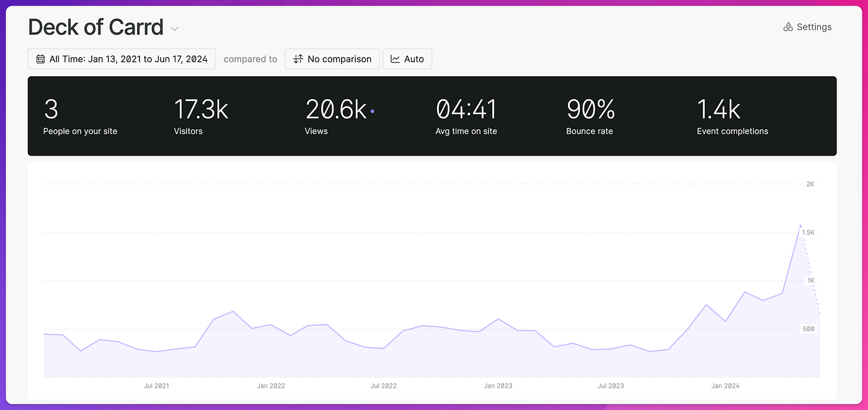Click the 04:41 time value

click(466, 109)
